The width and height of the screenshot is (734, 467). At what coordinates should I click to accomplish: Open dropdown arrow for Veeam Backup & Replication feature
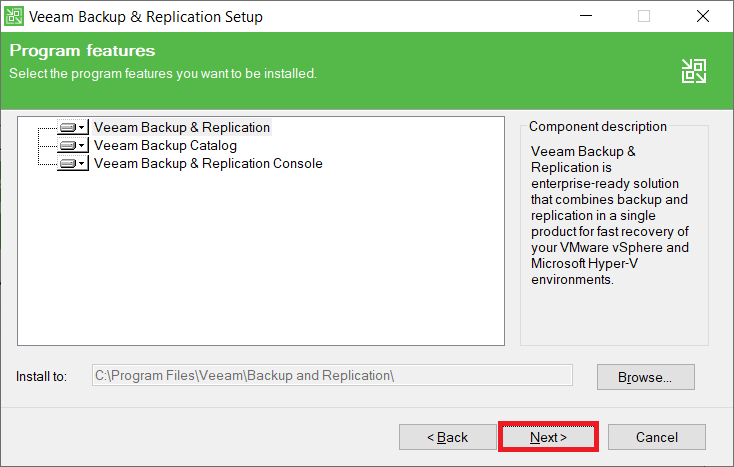[82, 128]
